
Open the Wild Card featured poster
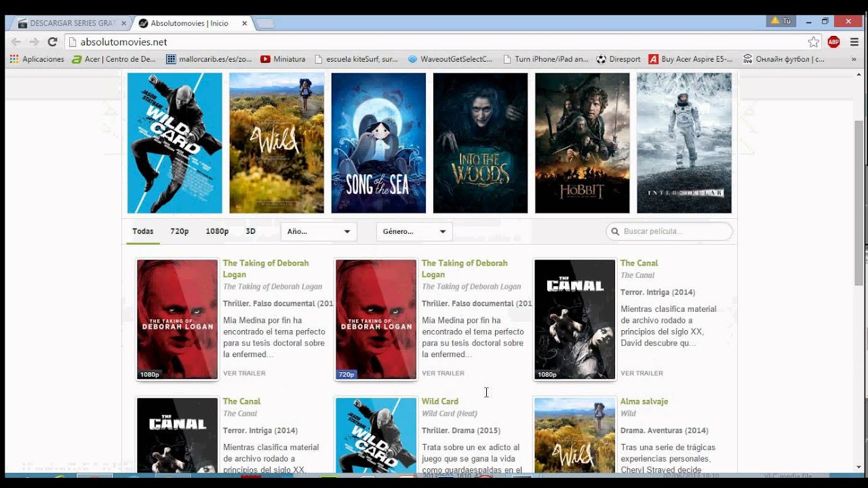[175, 143]
